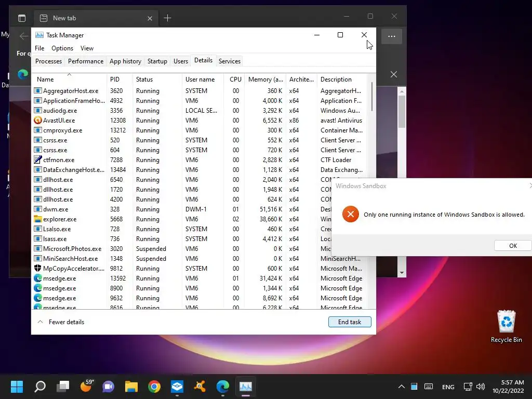The height and width of the screenshot is (399, 532).
Task: Open the Widgets weather icon showing 59°
Action: [x=87, y=386]
